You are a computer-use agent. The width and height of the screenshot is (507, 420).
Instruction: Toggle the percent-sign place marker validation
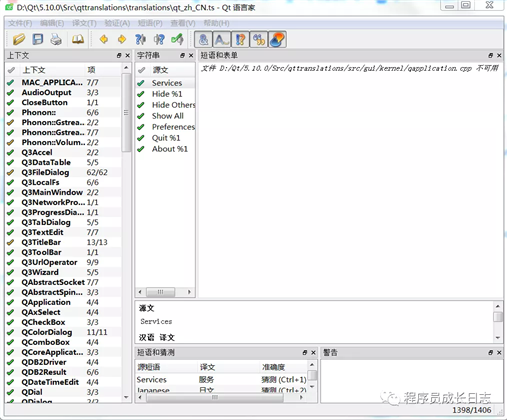(x=259, y=39)
